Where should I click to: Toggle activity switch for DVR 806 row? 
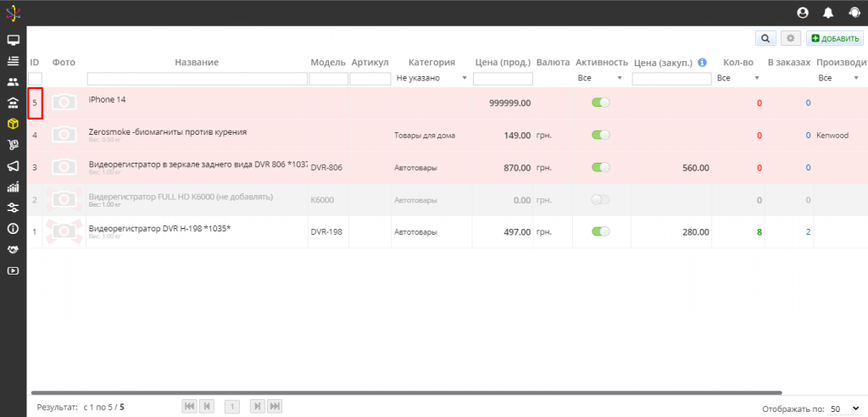(x=601, y=167)
